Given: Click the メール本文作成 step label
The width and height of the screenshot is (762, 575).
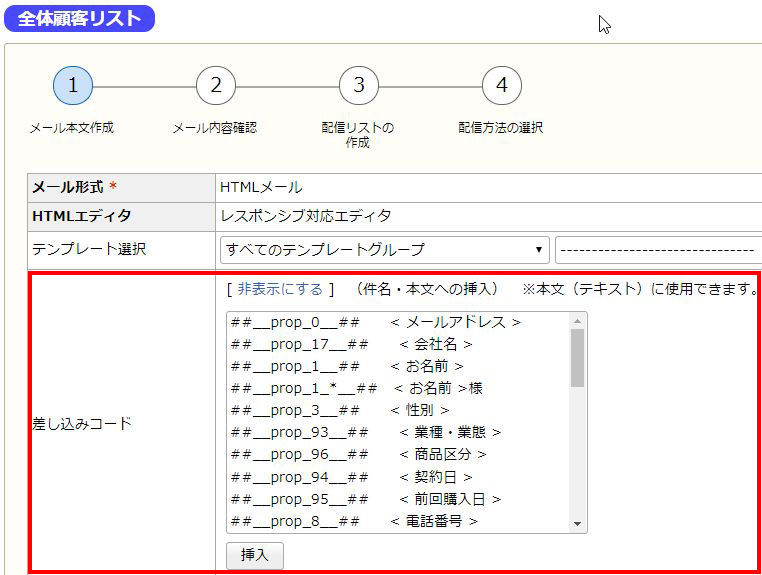Looking at the screenshot, I should tap(72, 128).
